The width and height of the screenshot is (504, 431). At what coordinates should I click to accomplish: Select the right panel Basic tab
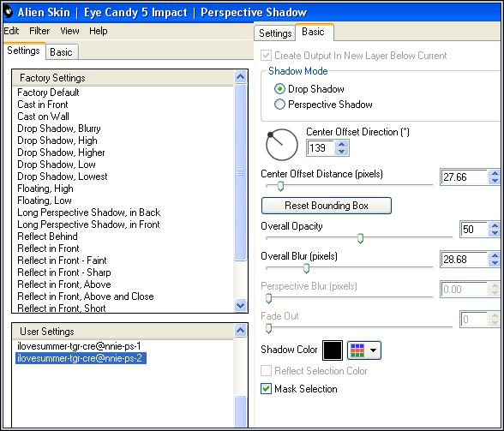pos(314,32)
